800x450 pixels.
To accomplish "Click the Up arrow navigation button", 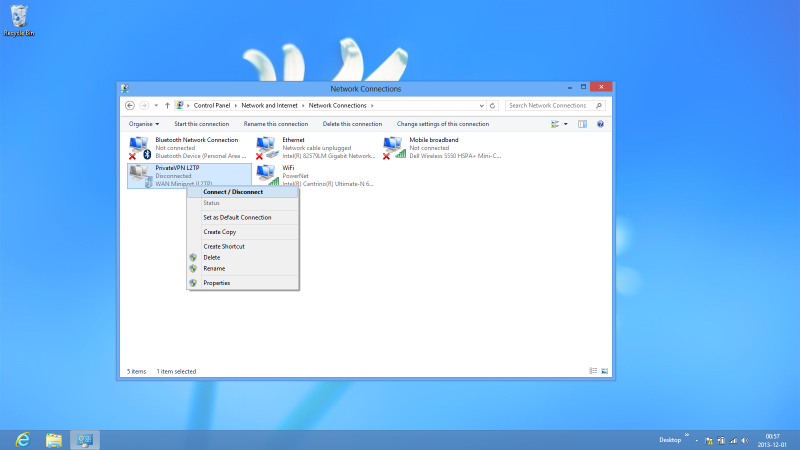I will coord(167,105).
